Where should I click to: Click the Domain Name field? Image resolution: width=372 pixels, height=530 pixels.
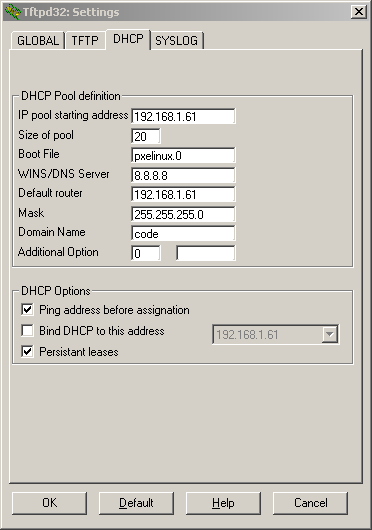pyautogui.click(x=183, y=234)
